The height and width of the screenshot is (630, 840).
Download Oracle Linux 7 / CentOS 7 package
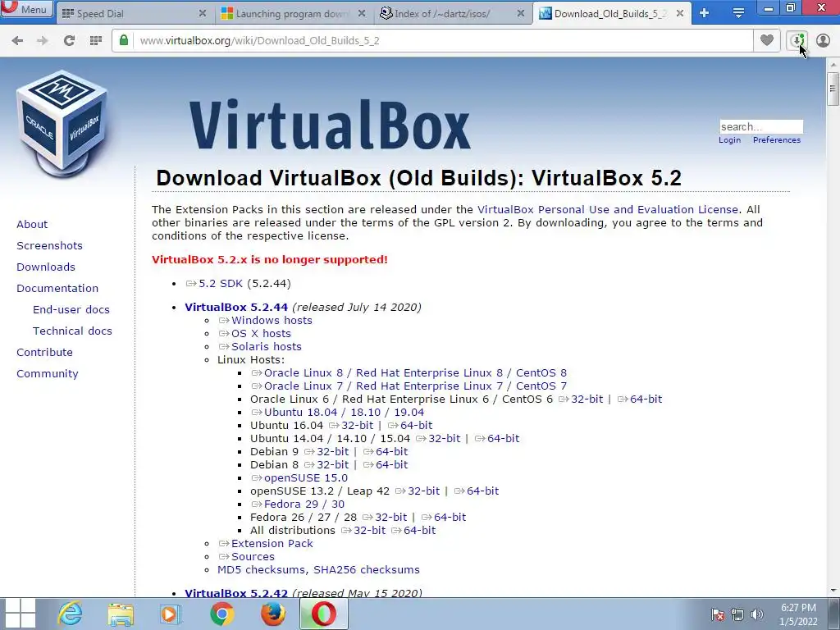(x=409, y=386)
